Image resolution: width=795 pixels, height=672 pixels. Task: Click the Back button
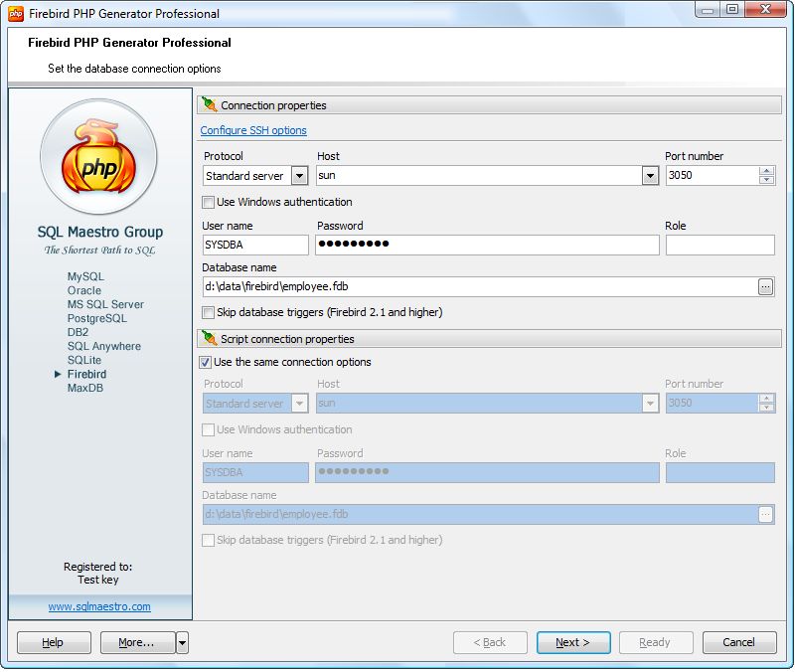490,643
